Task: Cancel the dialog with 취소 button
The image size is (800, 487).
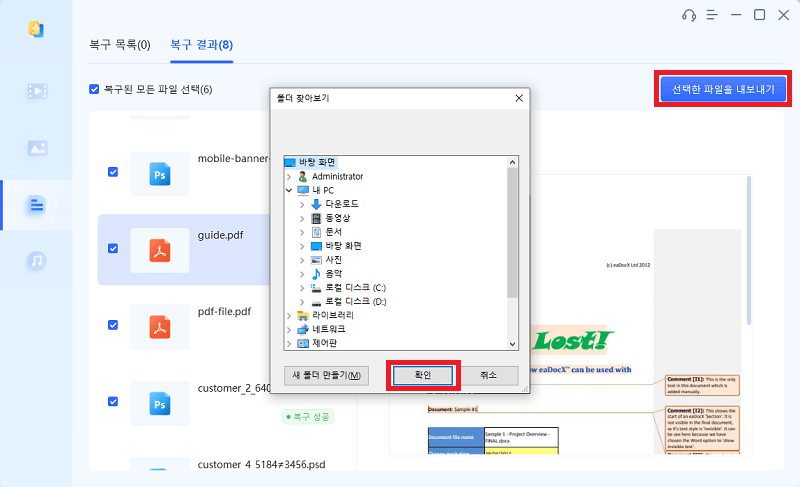Action: pyautogui.click(x=488, y=375)
